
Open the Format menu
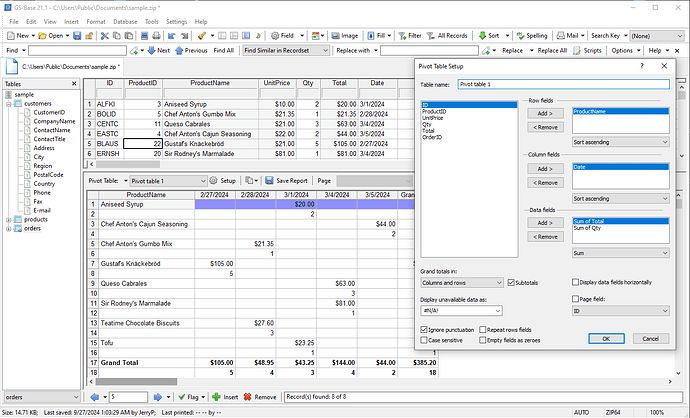(x=96, y=22)
